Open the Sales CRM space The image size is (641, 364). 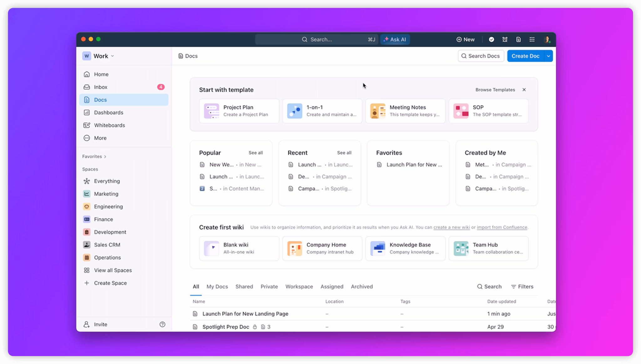[124, 245]
